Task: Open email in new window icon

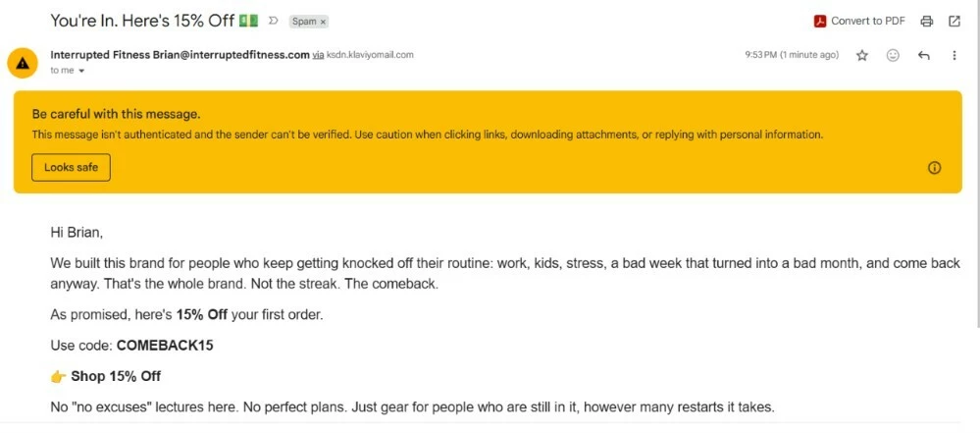Action: 954,22
